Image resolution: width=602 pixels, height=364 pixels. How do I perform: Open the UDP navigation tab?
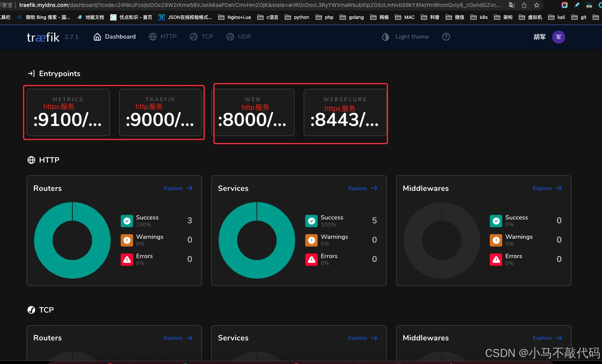239,37
